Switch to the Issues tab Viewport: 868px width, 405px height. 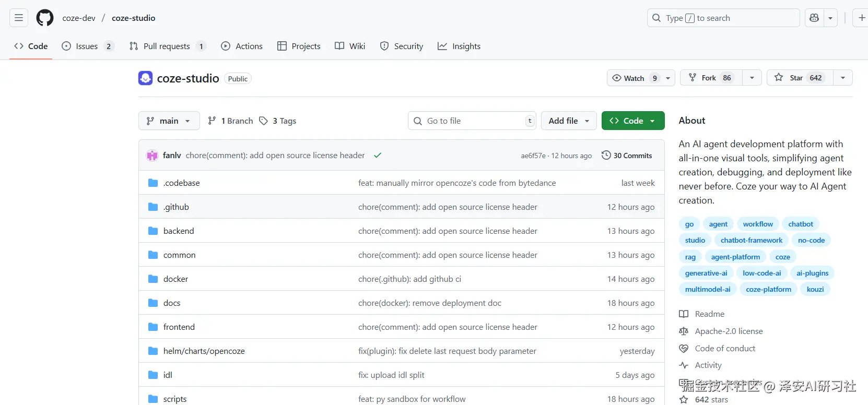click(87, 46)
